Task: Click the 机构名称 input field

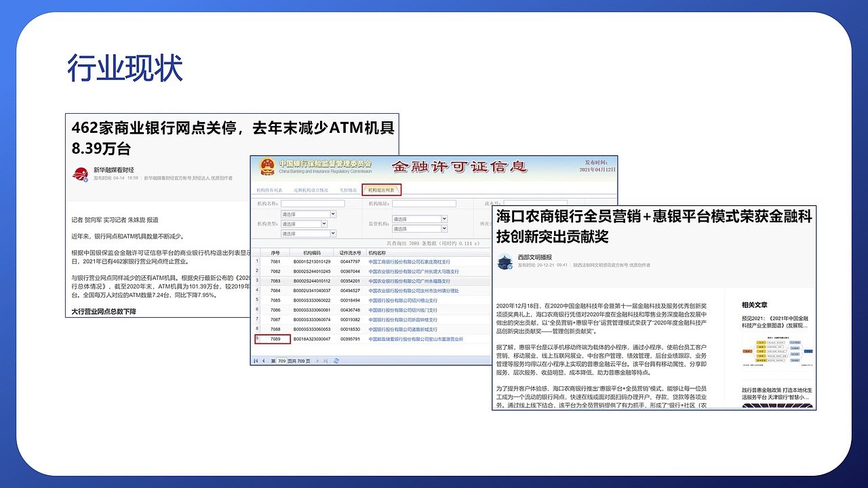Action: click(x=313, y=203)
